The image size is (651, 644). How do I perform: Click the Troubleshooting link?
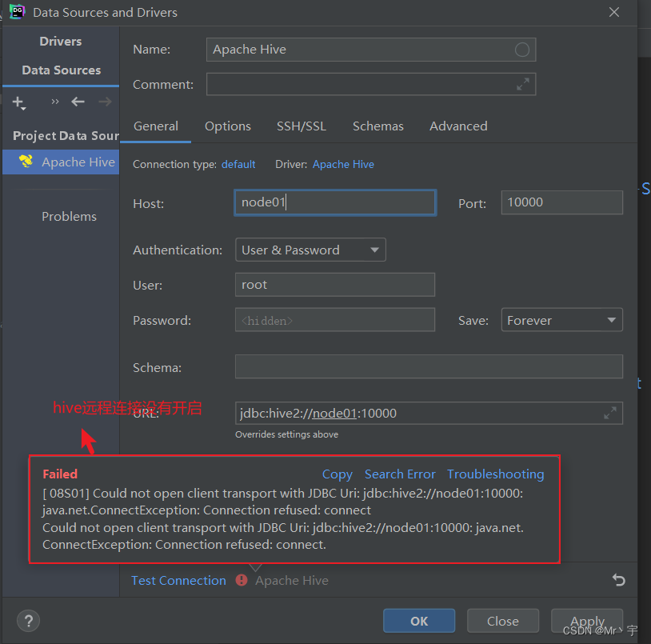[495, 474]
